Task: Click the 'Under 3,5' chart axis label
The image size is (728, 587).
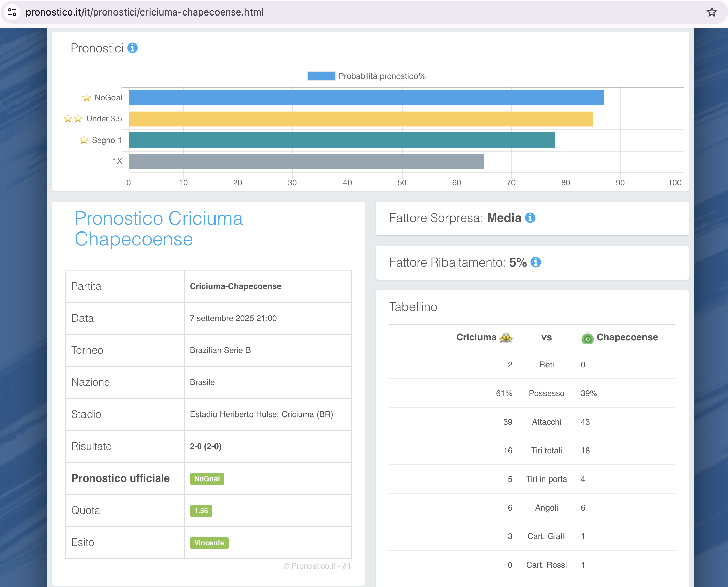Action: [x=104, y=119]
